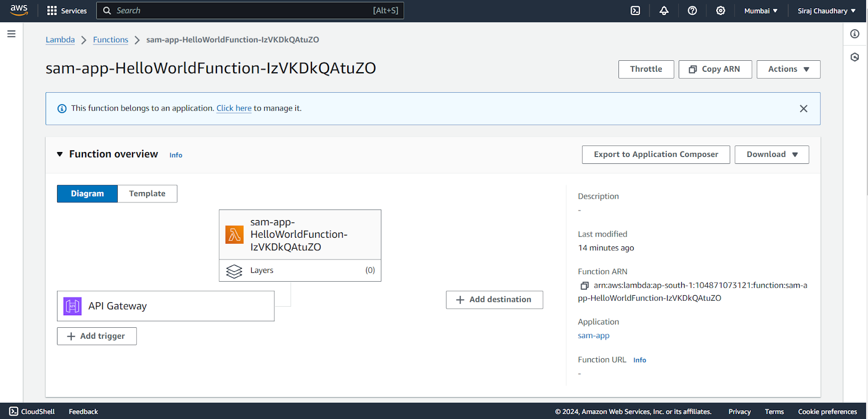
Task: Open the settings gear in top bar
Action: (720, 11)
